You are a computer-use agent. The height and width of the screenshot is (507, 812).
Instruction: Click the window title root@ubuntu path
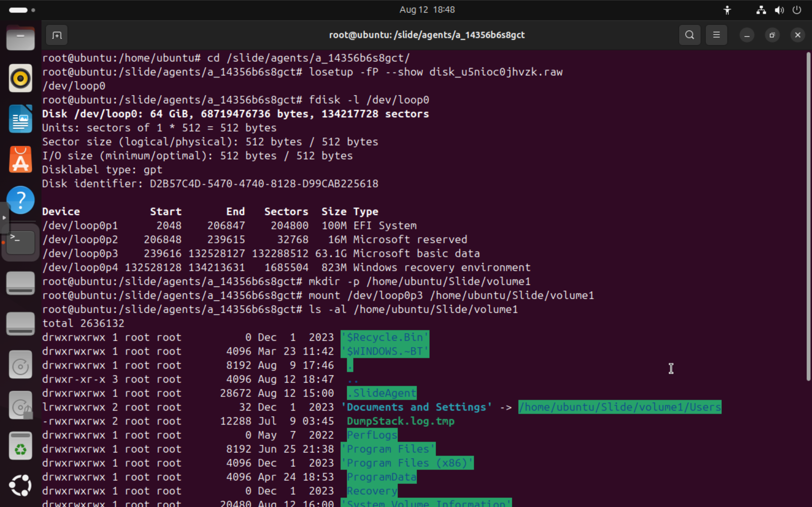(427, 35)
